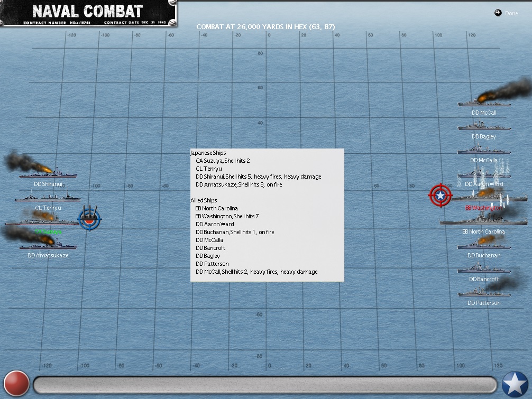Click the DD Buchanan map label
This screenshot has height=399, width=532.
pyautogui.click(x=484, y=255)
